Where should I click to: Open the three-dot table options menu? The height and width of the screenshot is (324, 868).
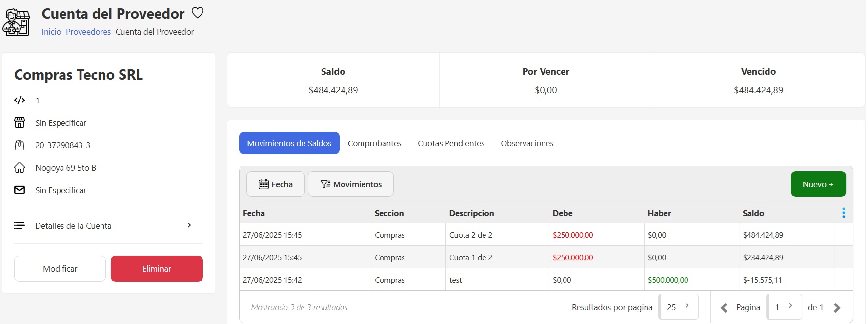pos(843,213)
